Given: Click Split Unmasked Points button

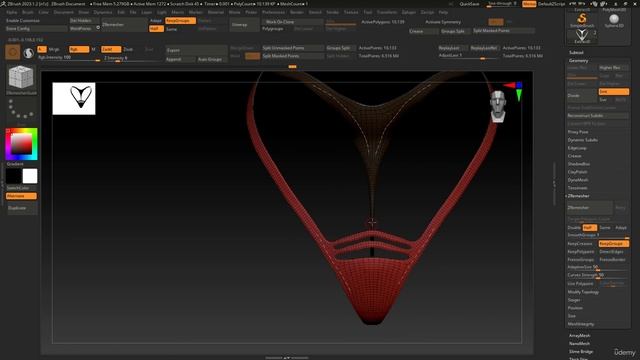Looking at the screenshot, I should pos(293,48).
